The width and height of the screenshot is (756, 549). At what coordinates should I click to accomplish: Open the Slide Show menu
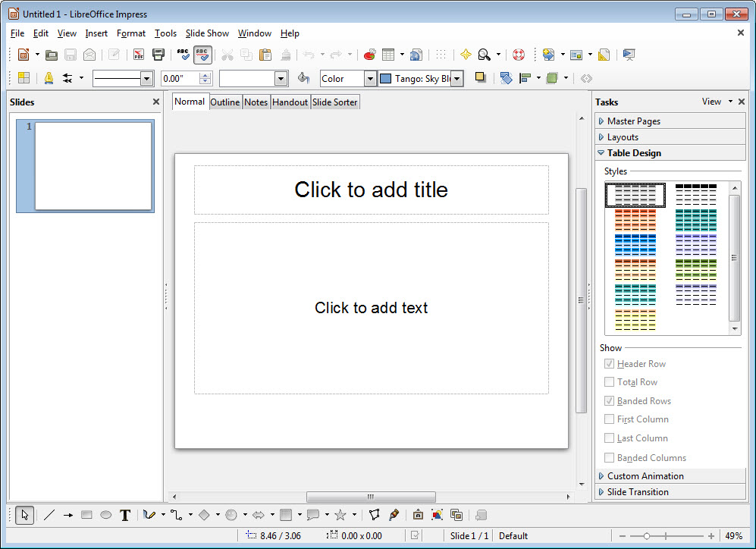[x=207, y=33]
